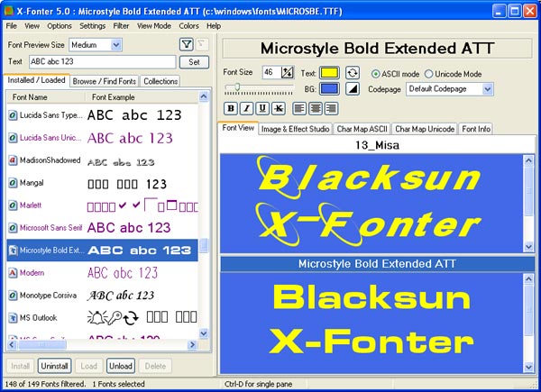The width and height of the screenshot is (541, 392).
Task: Click the Marlett font type icon
Action: (13, 205)
